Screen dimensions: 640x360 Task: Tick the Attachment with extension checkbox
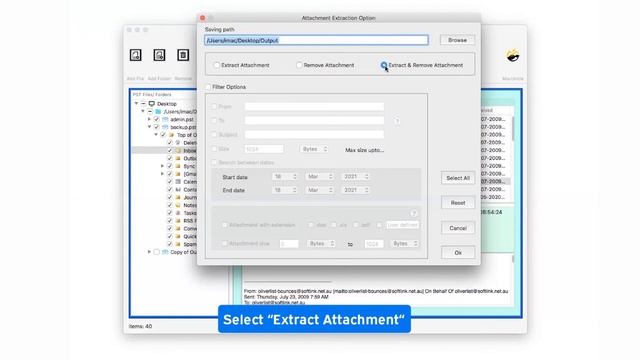(224, 225)
